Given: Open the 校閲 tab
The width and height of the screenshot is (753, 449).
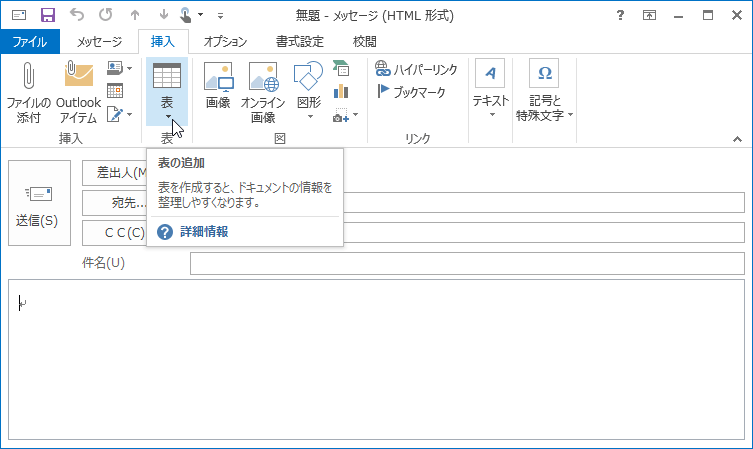Looking at the screenshot, I should [364, 42].
